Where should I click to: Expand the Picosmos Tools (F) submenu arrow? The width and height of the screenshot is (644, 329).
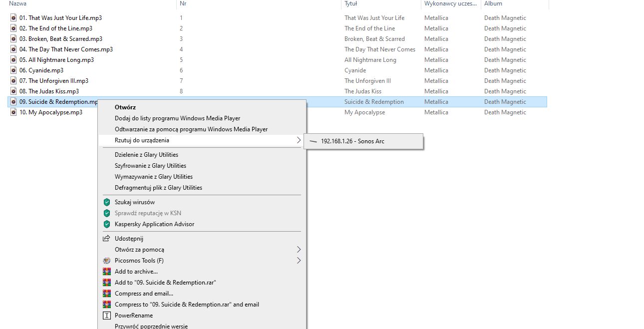(299, 261)
